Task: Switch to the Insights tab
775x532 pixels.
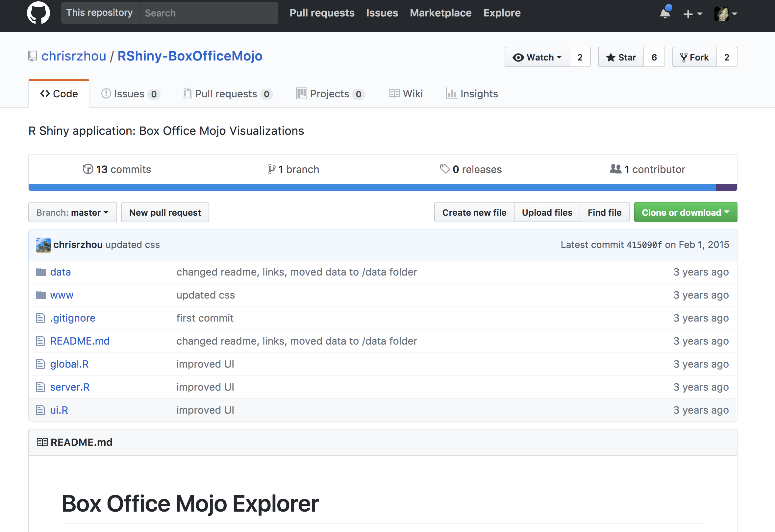Action: point(472,94)
